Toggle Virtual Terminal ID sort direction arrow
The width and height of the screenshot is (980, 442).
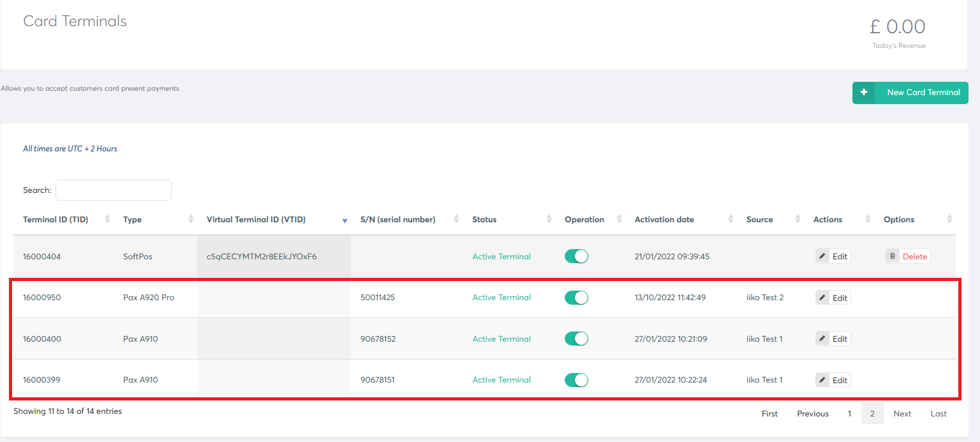(345, 221)
